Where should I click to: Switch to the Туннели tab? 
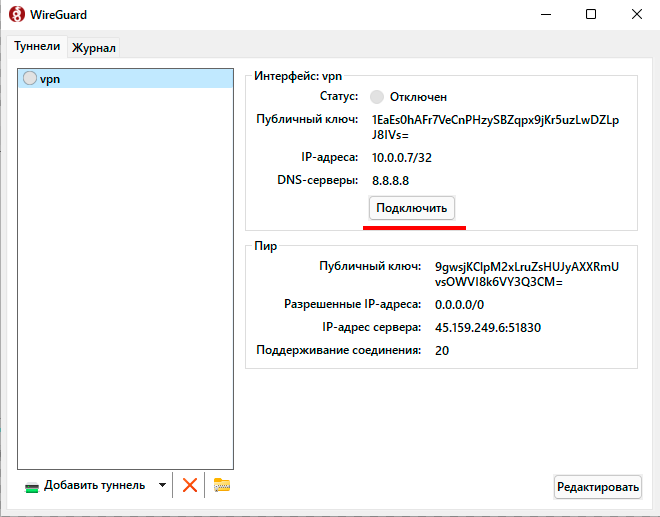pyautogui.click(x=37, y=46)
